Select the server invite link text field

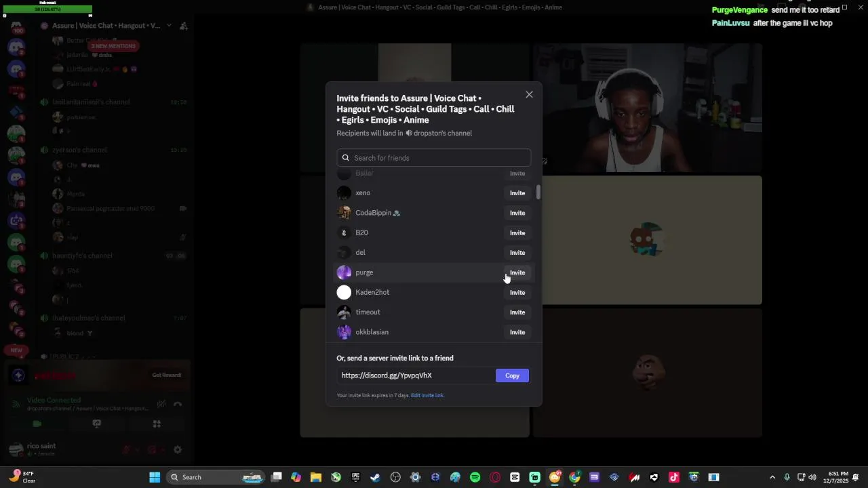click(416, 375)
